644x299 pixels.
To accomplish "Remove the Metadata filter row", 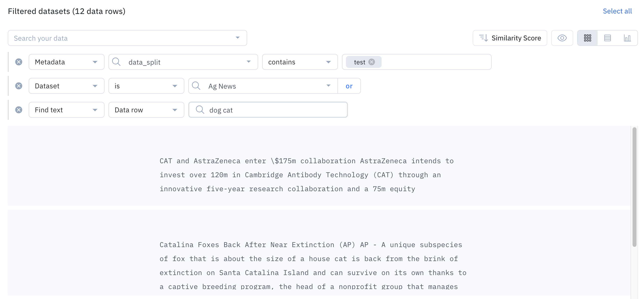I will (x=19, y=62).
